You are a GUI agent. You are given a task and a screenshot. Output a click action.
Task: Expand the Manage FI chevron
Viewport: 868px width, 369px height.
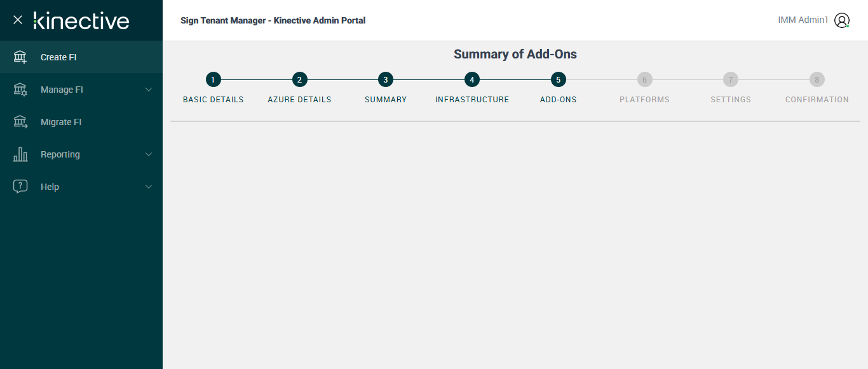tap(149, 90)
